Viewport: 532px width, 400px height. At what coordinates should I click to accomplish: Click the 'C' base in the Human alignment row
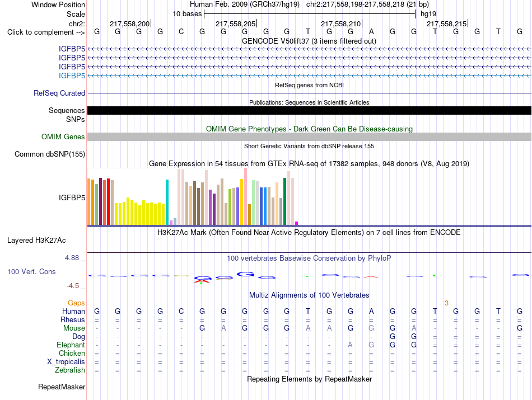(181, 311)
